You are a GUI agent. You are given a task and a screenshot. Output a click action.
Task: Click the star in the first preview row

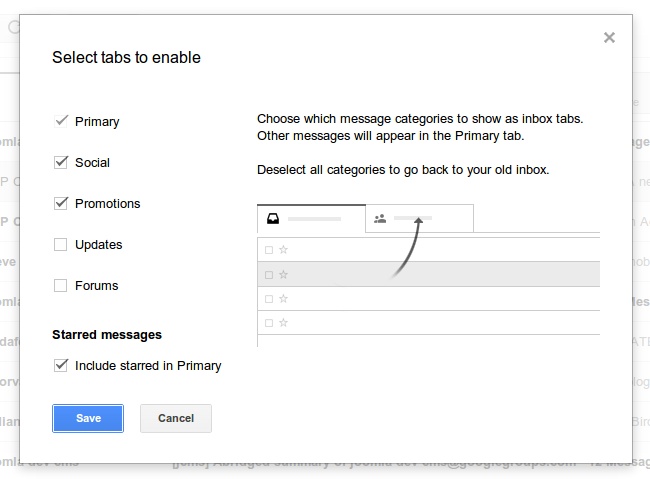click(x=283, y=249)
